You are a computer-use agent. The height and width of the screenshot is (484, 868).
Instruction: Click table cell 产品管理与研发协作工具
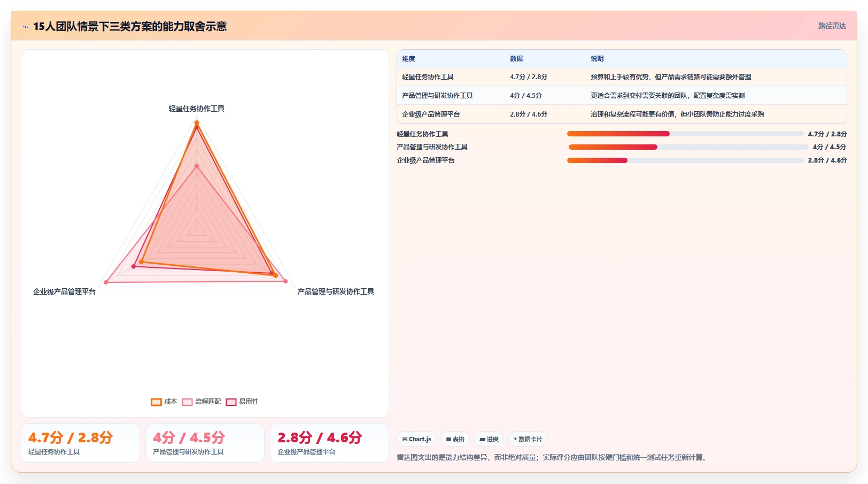click(x=437, y=96)
